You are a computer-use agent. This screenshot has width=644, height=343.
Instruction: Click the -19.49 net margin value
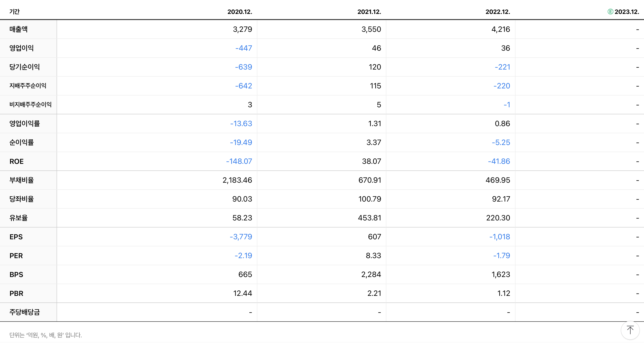pyautogui.click(x=241, y=142)
